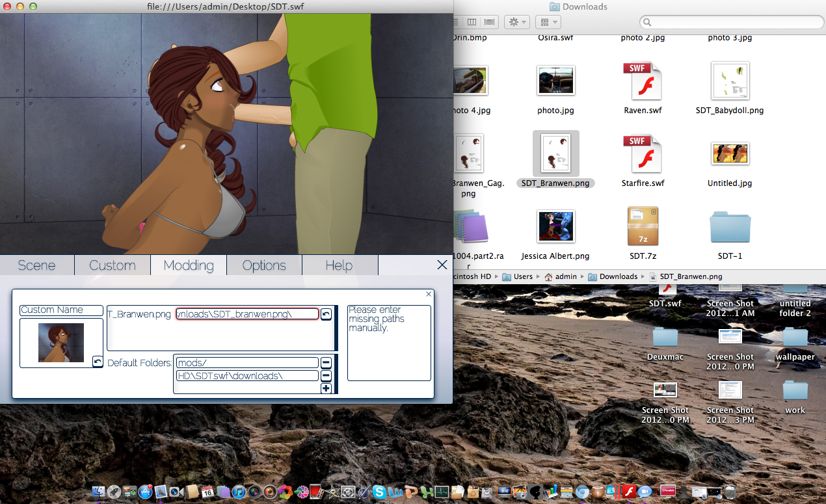
Task: Select the SDT.7z archive icon
Action: click(x=643, y=227)
